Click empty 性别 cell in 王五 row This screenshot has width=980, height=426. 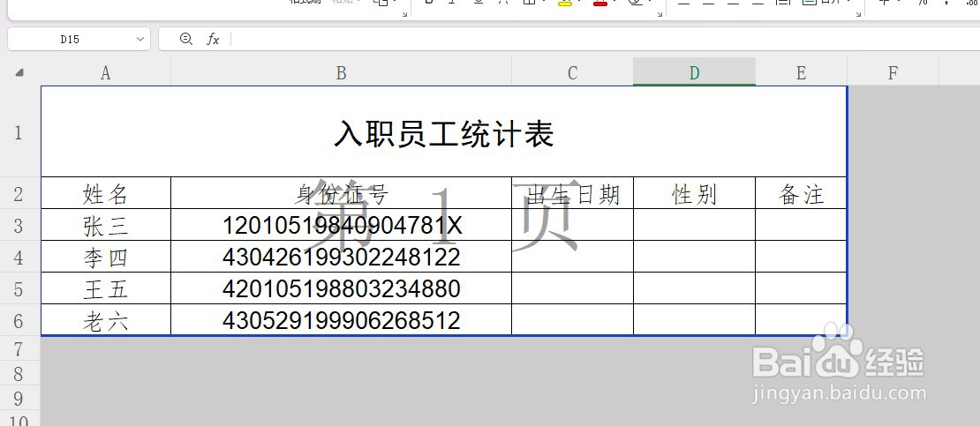click(694, 289)
